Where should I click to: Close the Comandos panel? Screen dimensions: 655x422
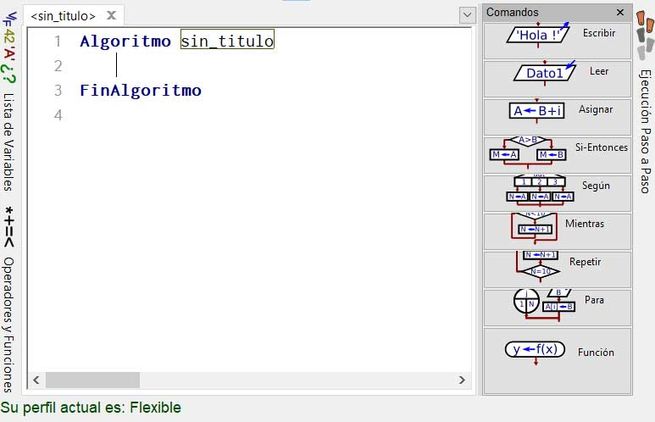620,13
